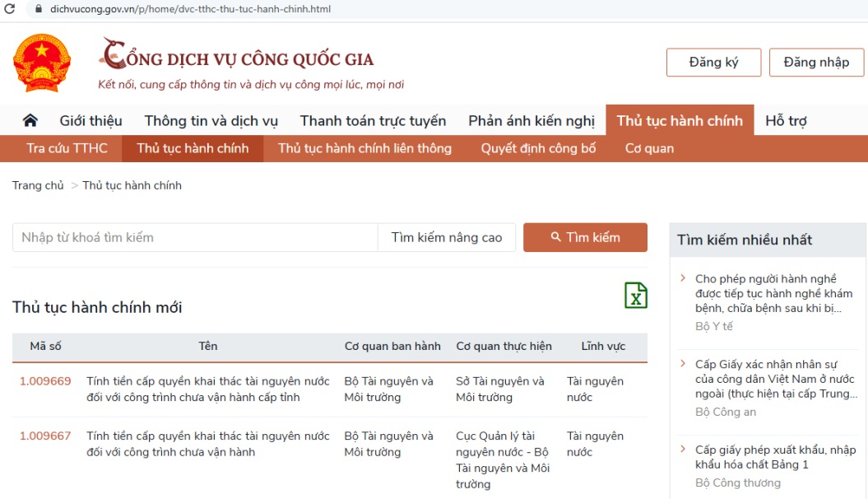This screenshot has width=868, height=499.
Task: Expand the chevron for chemical export license item
Action: point(683,449)
